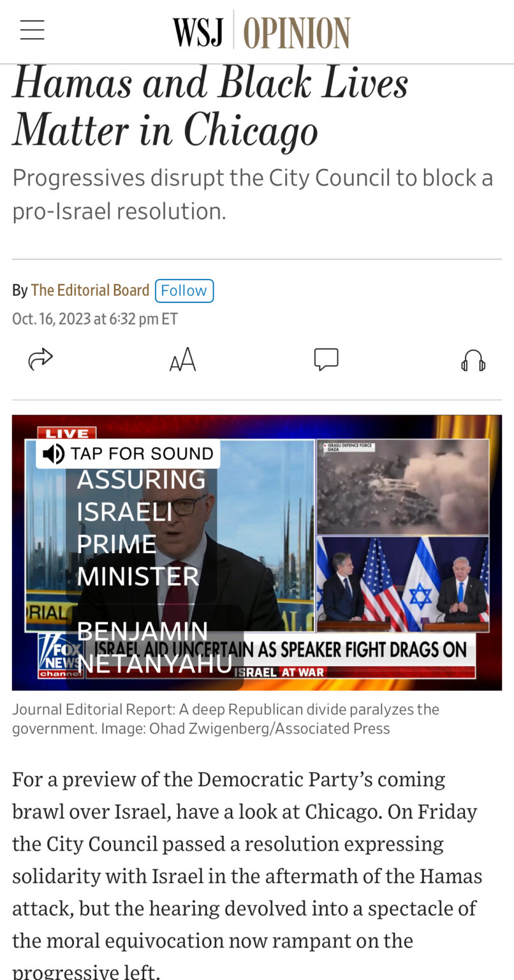Click the article subheadline about City Council
This screenshot has width=514, height=980.
(253, 194)
